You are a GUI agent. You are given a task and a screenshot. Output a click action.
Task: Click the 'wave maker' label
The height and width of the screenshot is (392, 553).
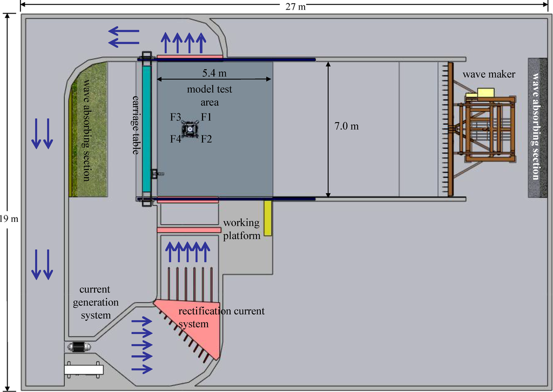[x=489, y=75]
